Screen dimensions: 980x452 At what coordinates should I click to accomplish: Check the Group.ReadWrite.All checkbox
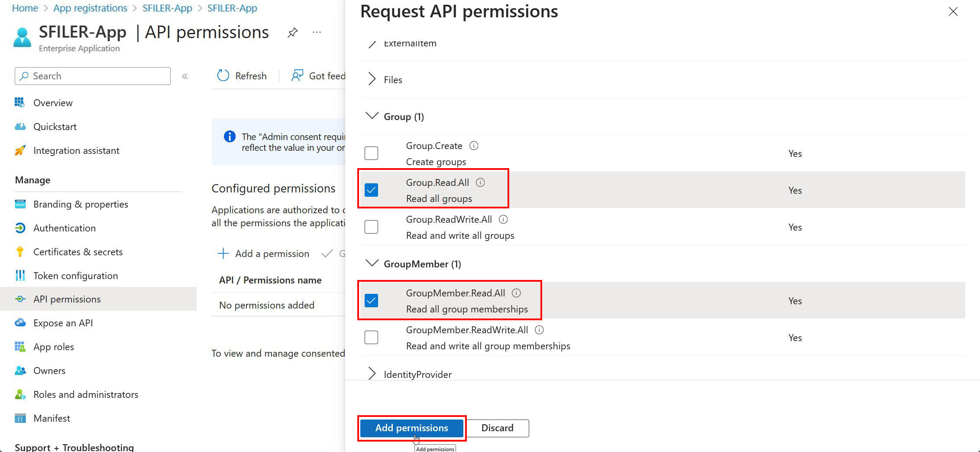[x=371, y=227]
